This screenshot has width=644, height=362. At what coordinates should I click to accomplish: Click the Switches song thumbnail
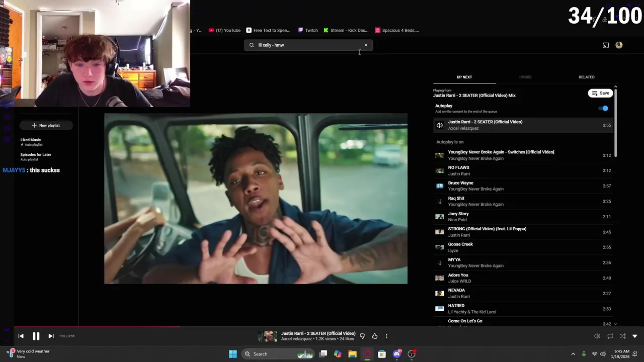[x=440, y=155]
